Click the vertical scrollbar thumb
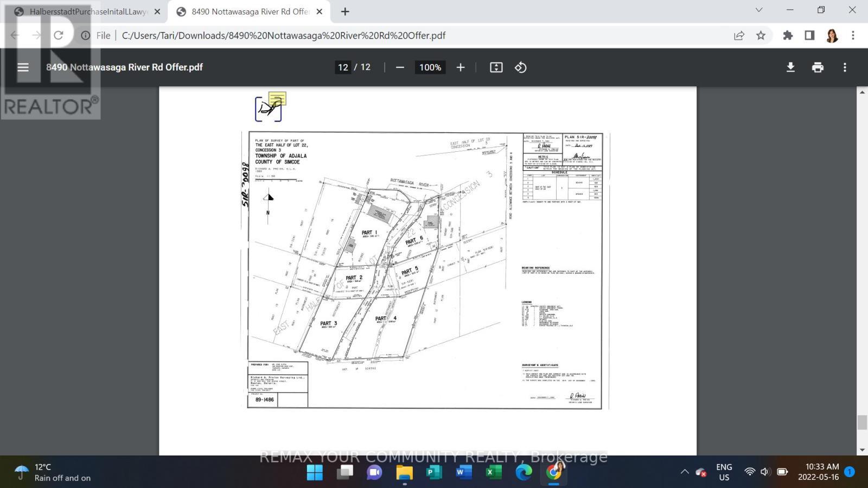The width and height of the screenshot is (868, 488). click(x=862, y=422)
